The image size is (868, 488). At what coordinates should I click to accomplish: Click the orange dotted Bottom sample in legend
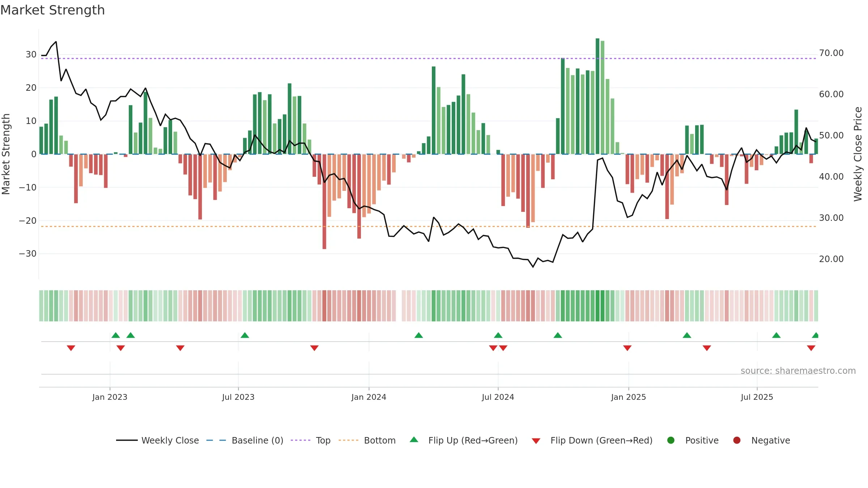coord(349,440)
